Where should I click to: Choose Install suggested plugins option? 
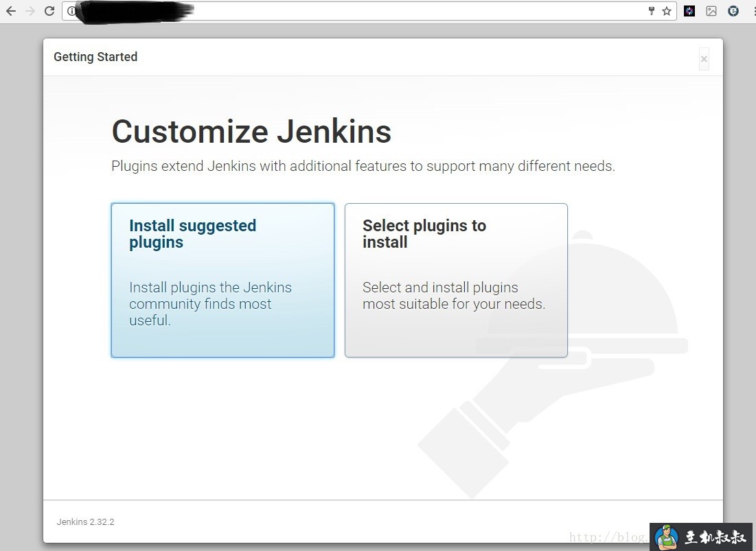pyautogui.click(x=222, y=281)
